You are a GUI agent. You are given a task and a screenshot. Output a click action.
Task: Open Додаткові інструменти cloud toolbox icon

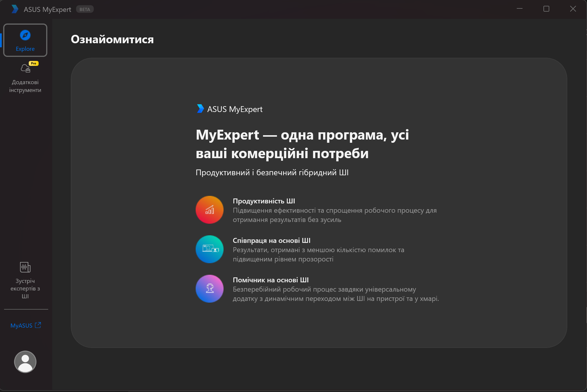25,68
